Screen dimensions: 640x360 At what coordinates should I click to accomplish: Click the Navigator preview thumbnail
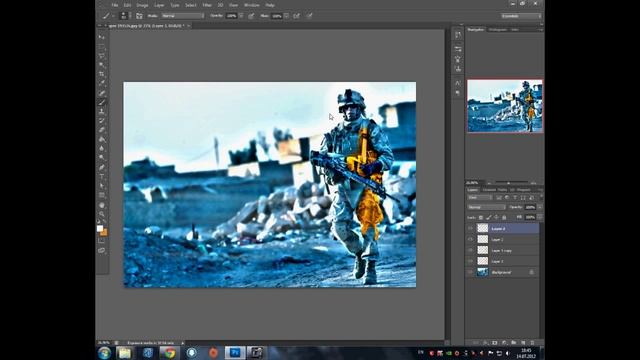pos(505,106)
